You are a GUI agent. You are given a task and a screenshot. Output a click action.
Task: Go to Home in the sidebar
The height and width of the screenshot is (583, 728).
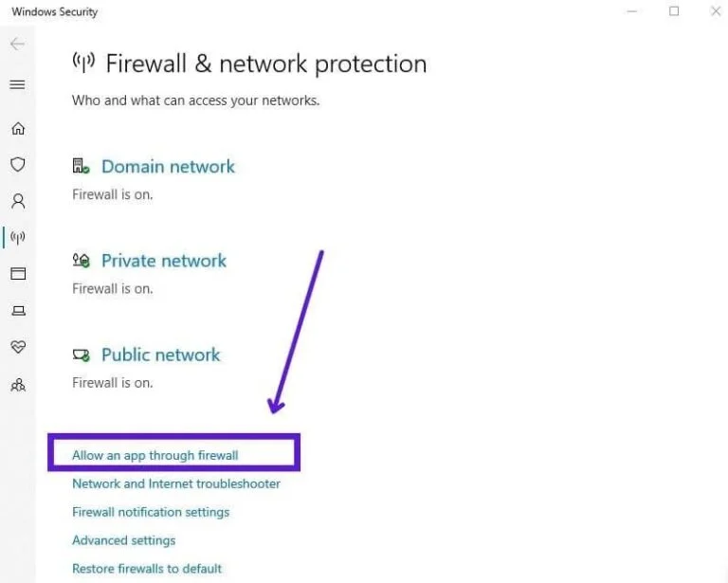[x=17, y=129]
